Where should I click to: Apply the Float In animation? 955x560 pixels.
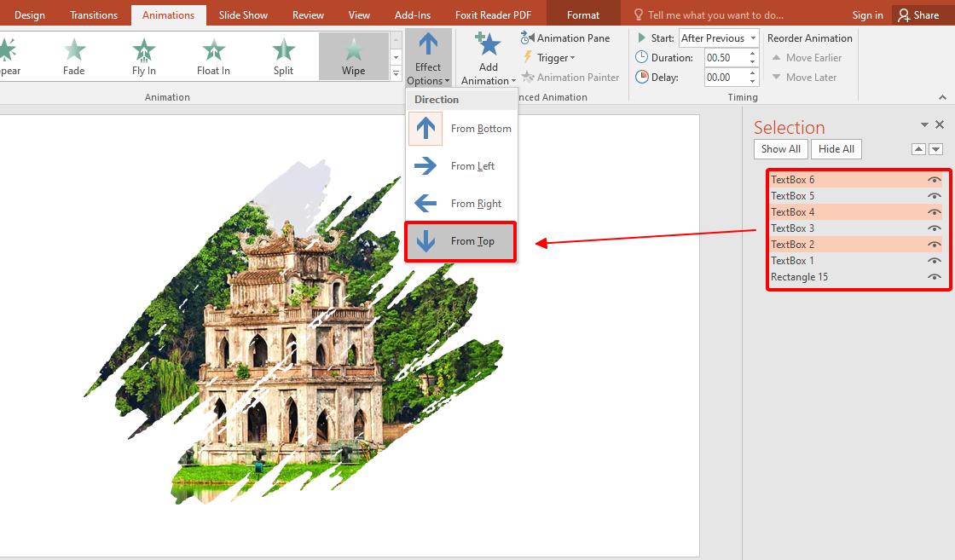212,55
